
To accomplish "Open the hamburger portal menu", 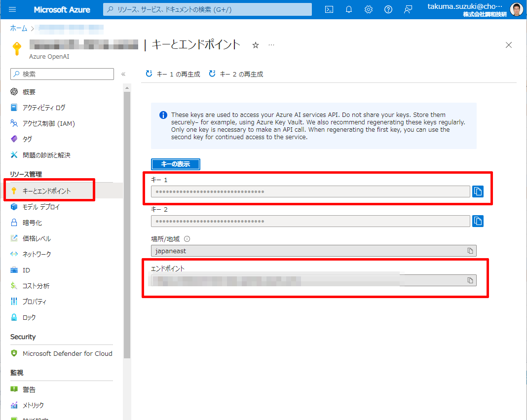I will pos(12,9).
